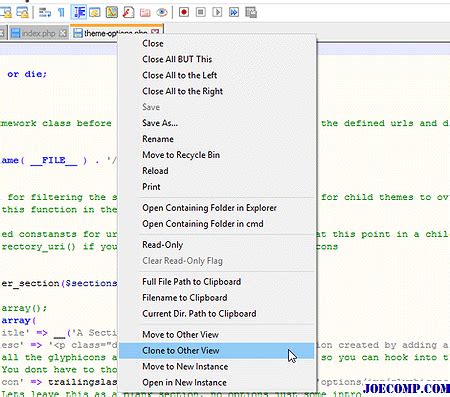Image resolution: width=450 pixels, height=397 pixels.
Task: Close the theme-options.php tab via its X
Action: click(155, 32)
